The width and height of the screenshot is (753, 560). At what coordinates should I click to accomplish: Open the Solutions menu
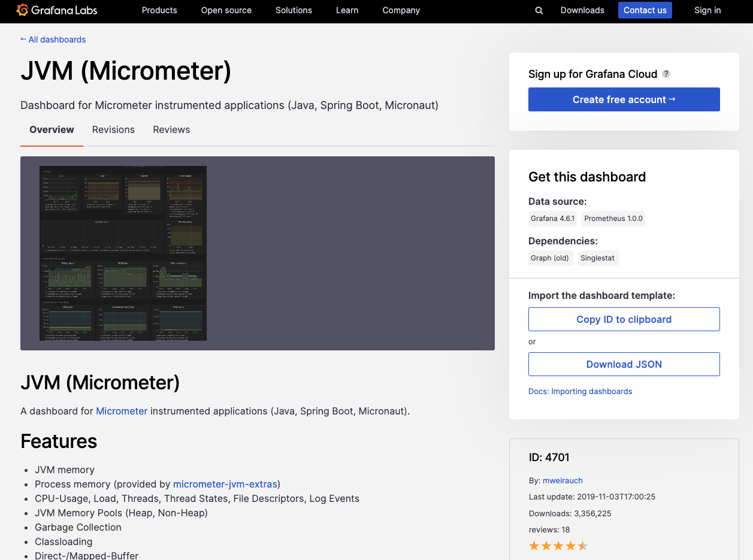[294, 10]
